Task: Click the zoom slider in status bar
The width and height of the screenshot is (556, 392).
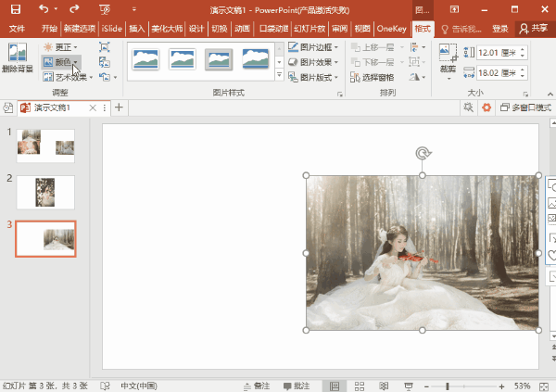Action: (449, 386)
